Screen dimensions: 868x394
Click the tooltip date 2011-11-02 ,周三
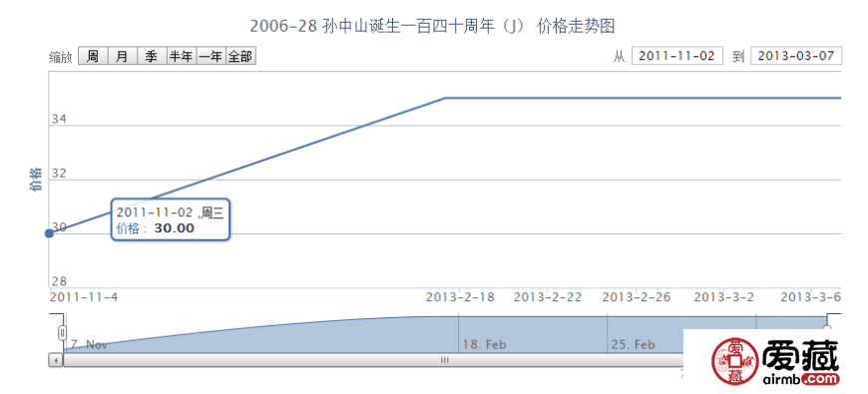pyautogui.click(x=170, y=213)
